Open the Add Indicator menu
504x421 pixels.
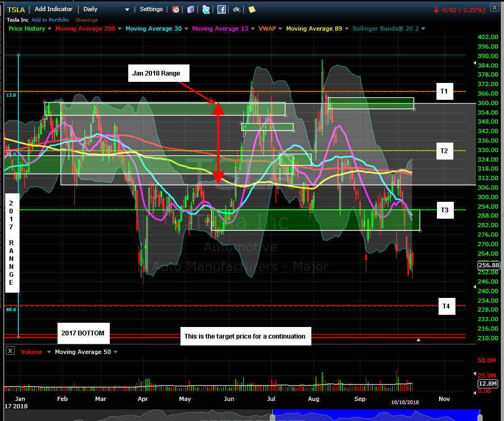tap(53, 10)
